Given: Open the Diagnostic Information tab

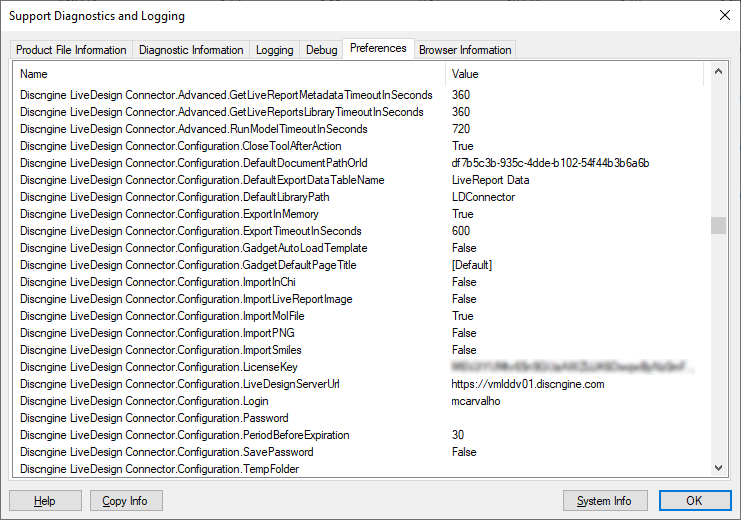Looking at the screenshot, I should pyautogui.click(x=191, y=50).
